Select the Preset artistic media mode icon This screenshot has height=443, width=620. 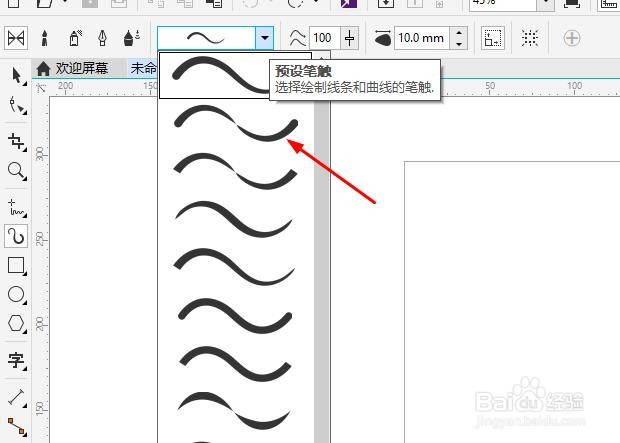(16, 38)
